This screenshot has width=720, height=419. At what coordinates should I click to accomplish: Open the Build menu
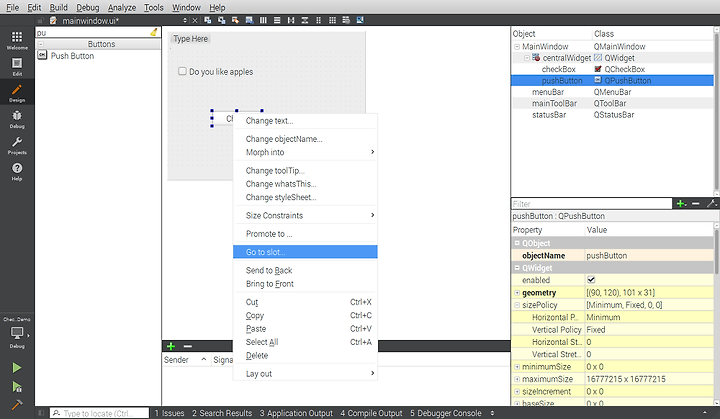point(58,7)
